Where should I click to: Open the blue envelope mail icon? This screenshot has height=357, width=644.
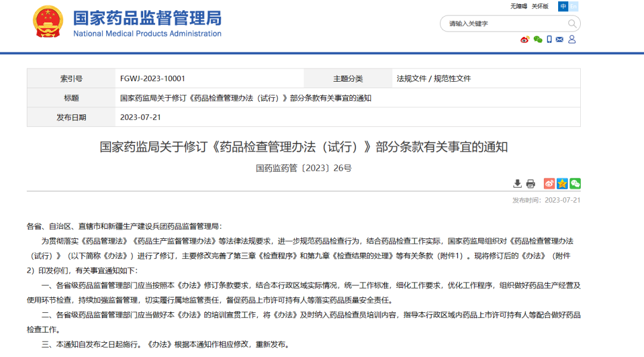pos(559,39)
